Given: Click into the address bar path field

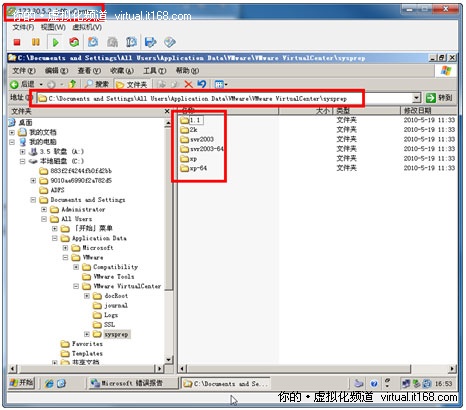Looking at the screenshot, I should (x=224, y=98).
